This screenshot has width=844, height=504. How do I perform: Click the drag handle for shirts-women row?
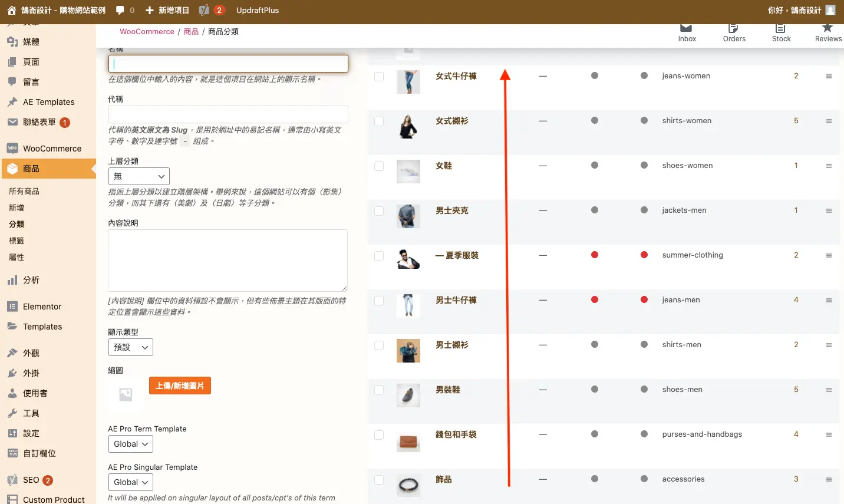tap(829, 121)
